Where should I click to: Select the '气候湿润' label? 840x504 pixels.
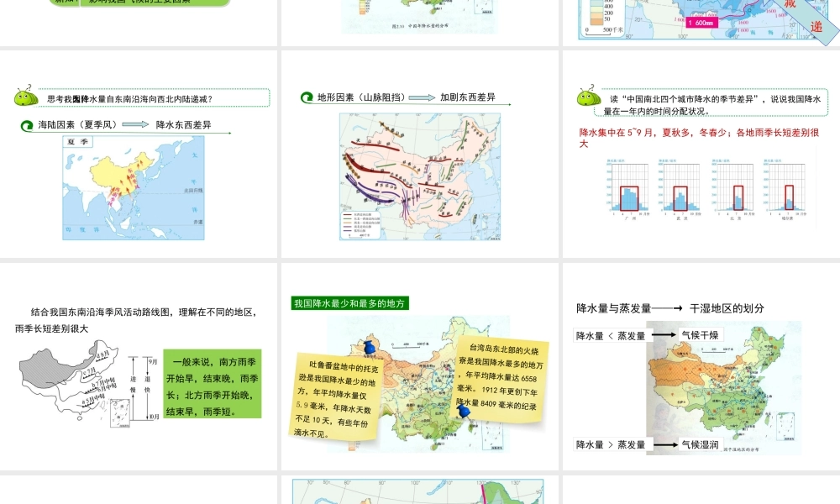pos(700,444)
